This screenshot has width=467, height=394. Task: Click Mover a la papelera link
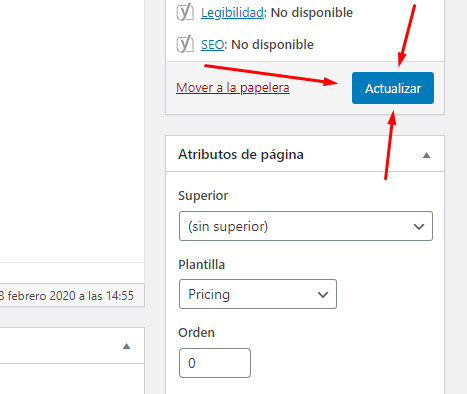point(233,88)
